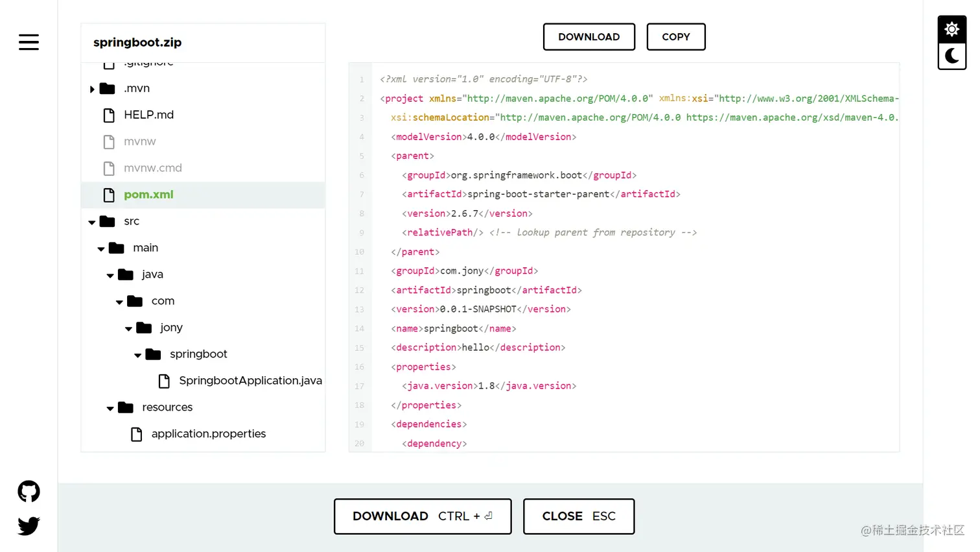The width and height of the screenshot is (980, 552).
Task: Click the pom.xml file icon
Action: (109, 195)
